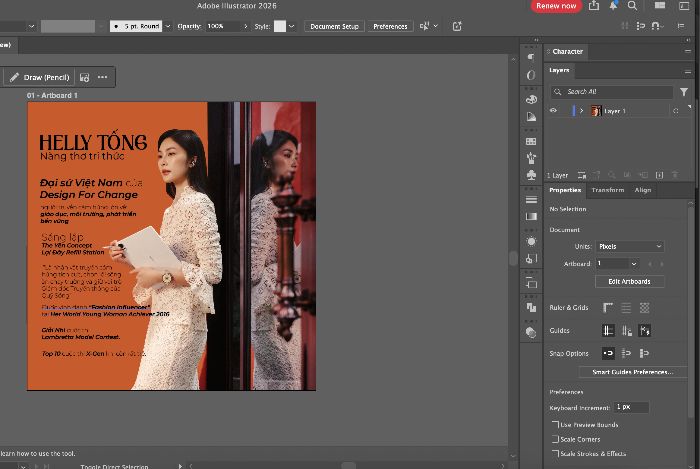This screenshot has width=700, height=469.
Task: Toggle the Show Guides button
Action: (608, 331)
